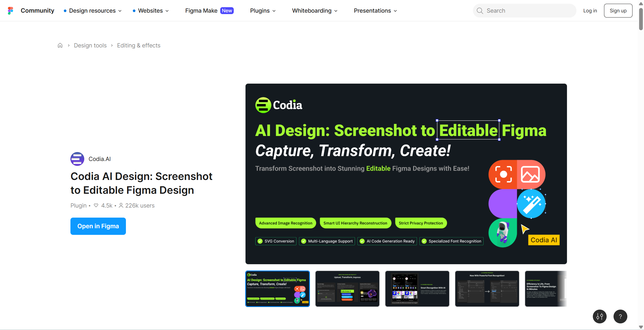This screenshot has height=330, width=644.
Task: Click the home breadcrumb icon
Action: (x=60, y=45)
